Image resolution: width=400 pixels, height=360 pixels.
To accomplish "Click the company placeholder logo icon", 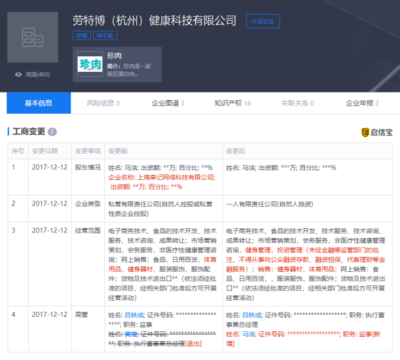I will [33, 37].
